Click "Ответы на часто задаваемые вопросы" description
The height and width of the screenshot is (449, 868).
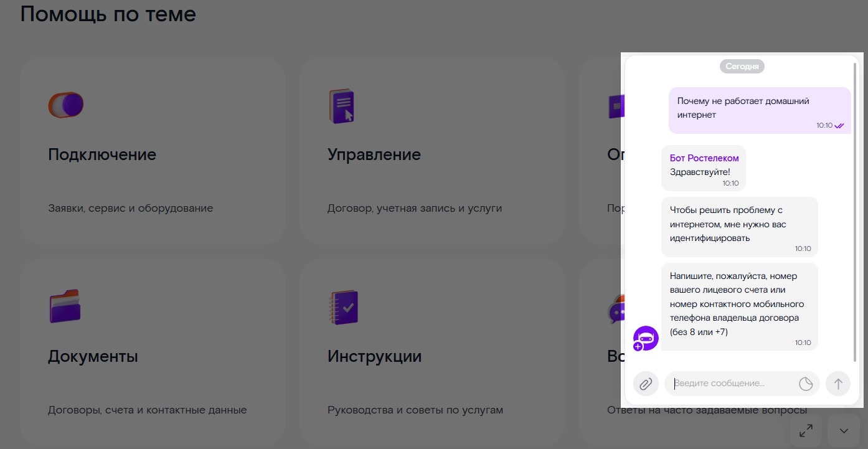tap(707, 410)
